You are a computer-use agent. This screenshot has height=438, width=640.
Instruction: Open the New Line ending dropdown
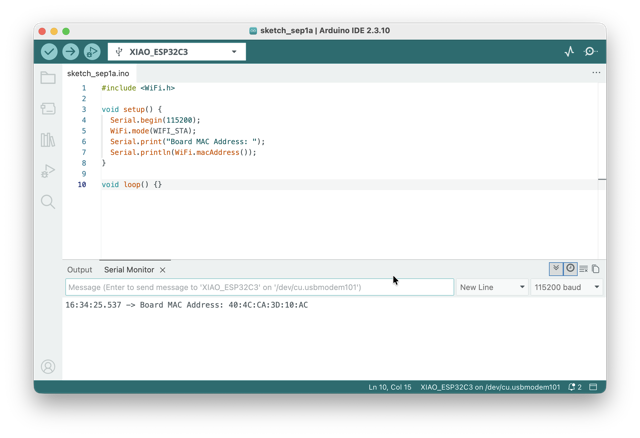point(492,287)
